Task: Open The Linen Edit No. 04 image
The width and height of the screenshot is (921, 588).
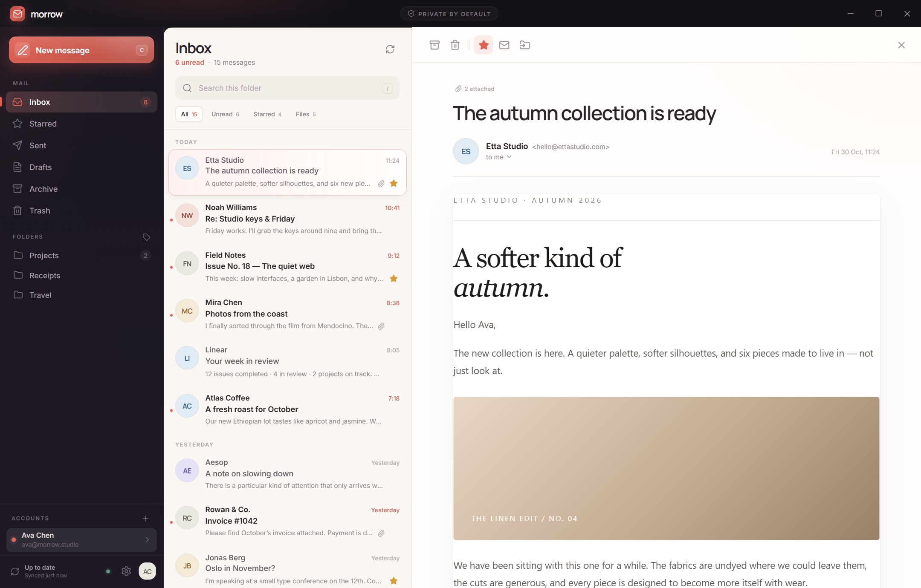Action: pos(666,468)
